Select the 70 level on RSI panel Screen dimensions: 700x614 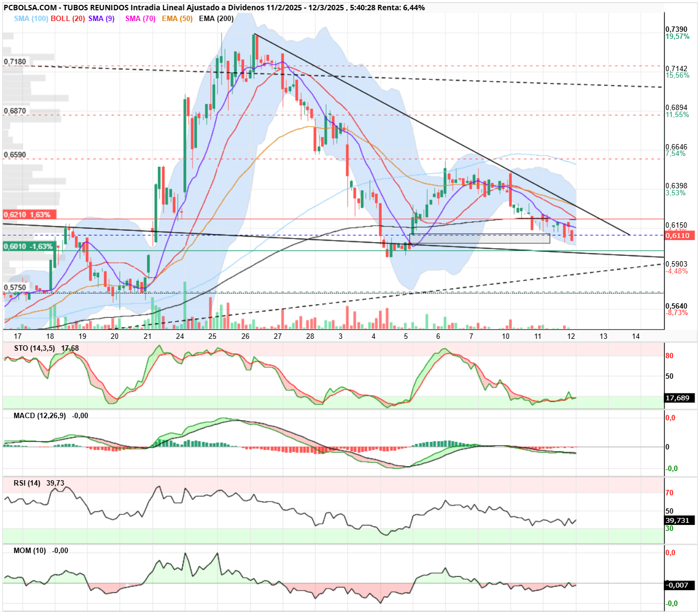[669, 493]
